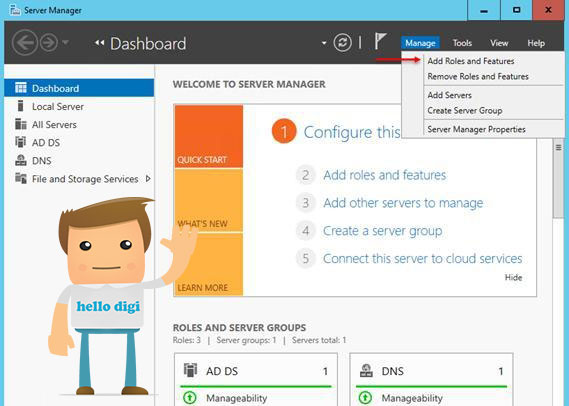The height and width of the screenshot is (406, 569).
Task: Click the AD DS tile icon
Action: (190, 370)
